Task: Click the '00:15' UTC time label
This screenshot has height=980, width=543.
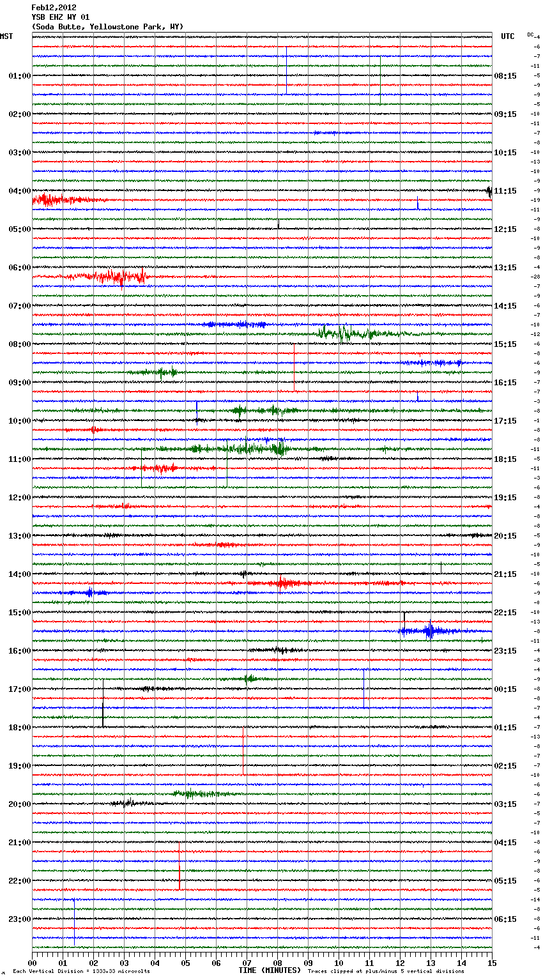Action: tap(505, 689)
